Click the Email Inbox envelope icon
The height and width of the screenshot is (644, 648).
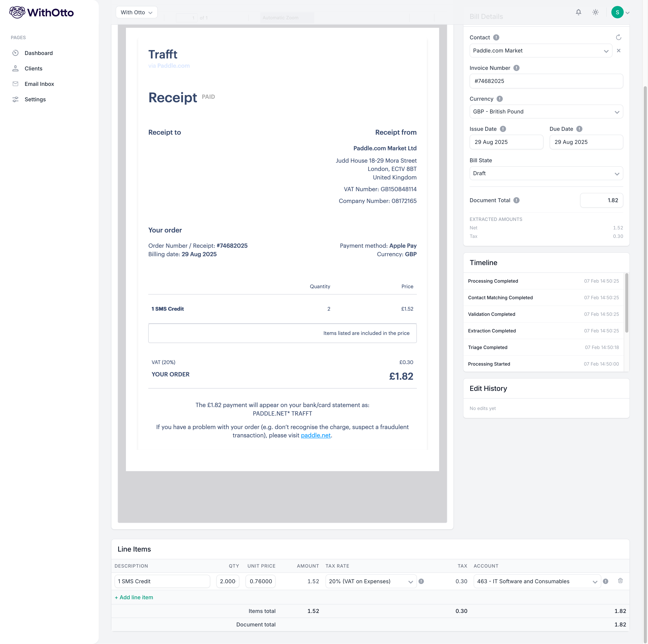tap(15, 84)
